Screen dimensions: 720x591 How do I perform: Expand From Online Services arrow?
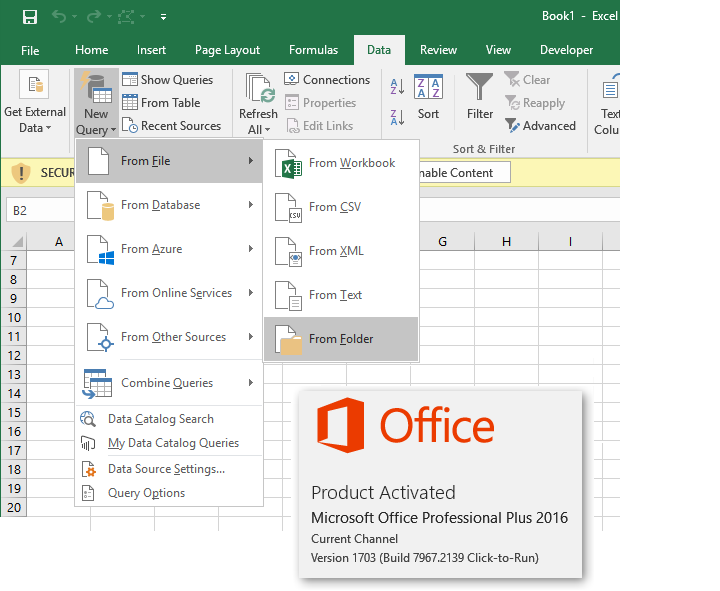coord(251,293)
